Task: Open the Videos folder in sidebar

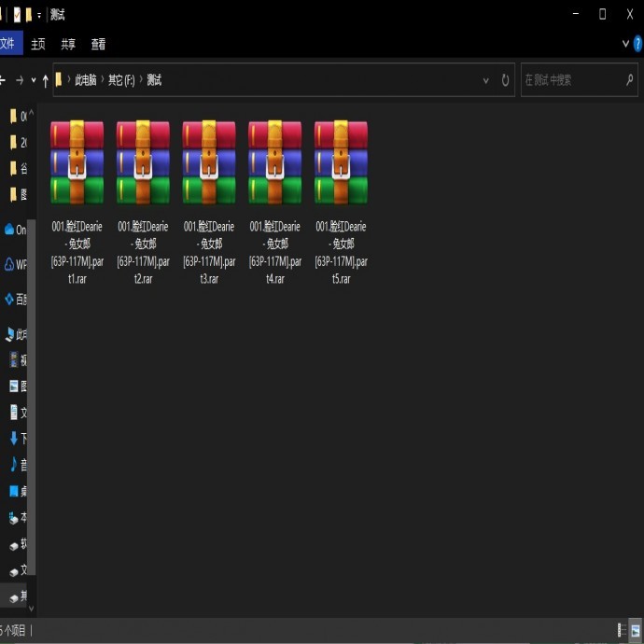Action: [18, 359]
